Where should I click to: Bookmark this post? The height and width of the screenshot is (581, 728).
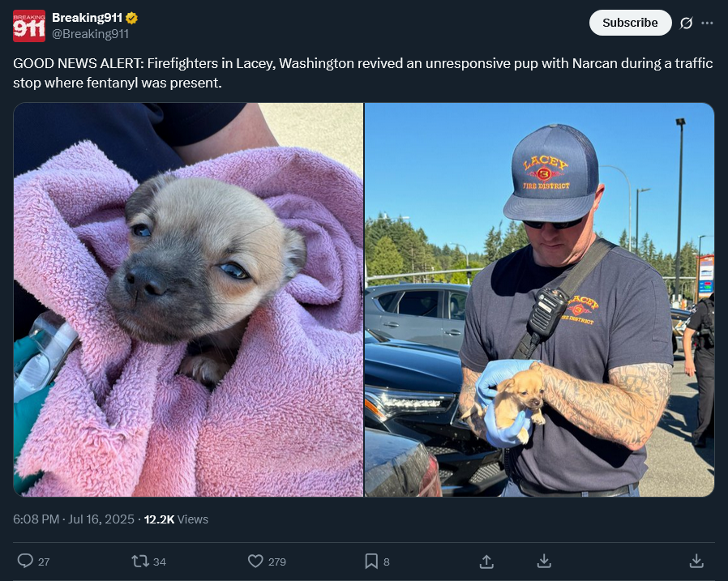tap(371, 561)
